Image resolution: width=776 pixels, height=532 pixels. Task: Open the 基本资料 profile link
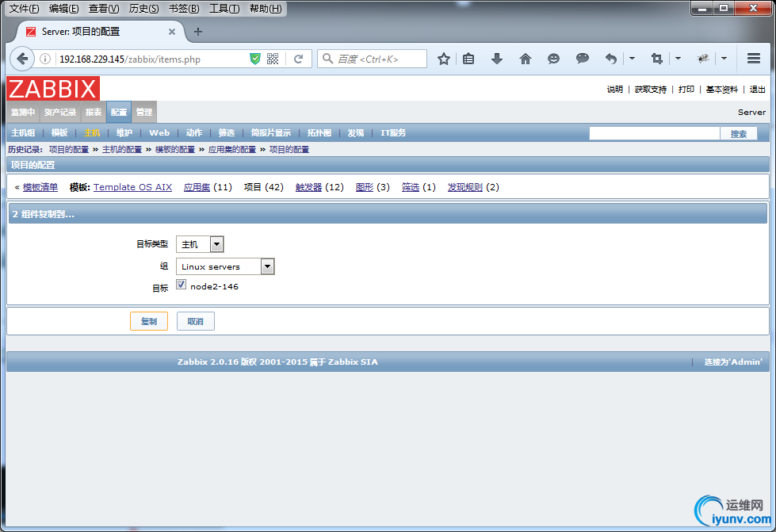click(x=721, y=90)
